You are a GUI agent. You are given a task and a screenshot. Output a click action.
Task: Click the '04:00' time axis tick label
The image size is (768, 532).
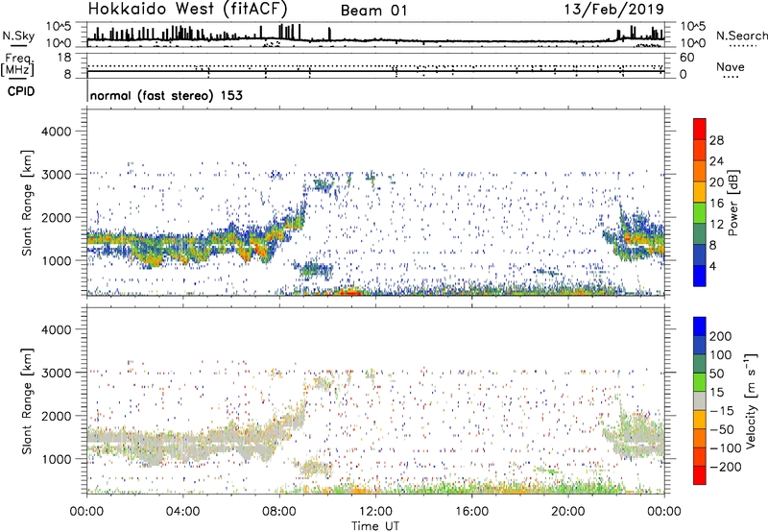click(182, 512)
